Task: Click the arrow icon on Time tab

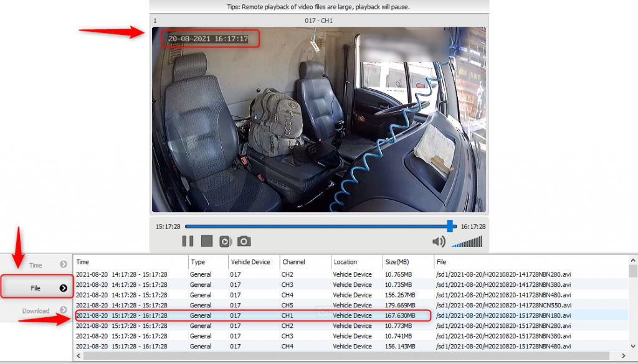Action: [x=64, y=264]
